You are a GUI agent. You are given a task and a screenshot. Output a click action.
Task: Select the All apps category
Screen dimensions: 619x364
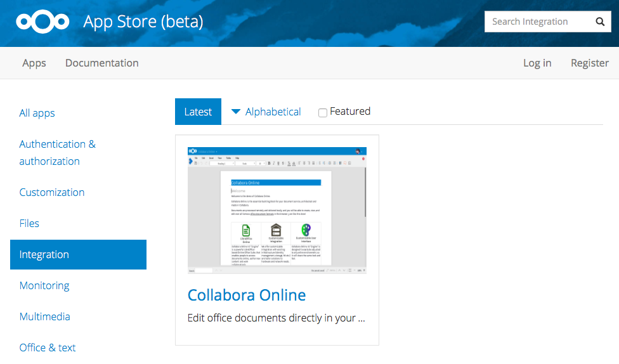37,114
